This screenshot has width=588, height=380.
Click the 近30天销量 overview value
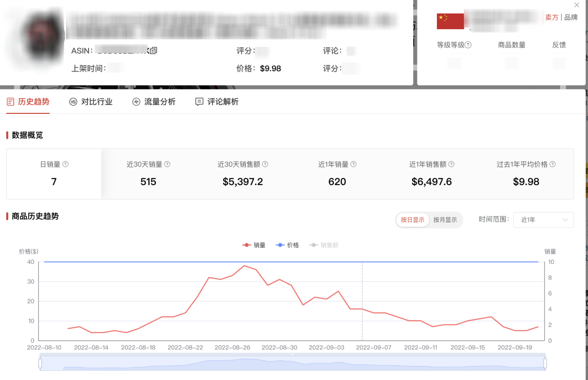148,181
